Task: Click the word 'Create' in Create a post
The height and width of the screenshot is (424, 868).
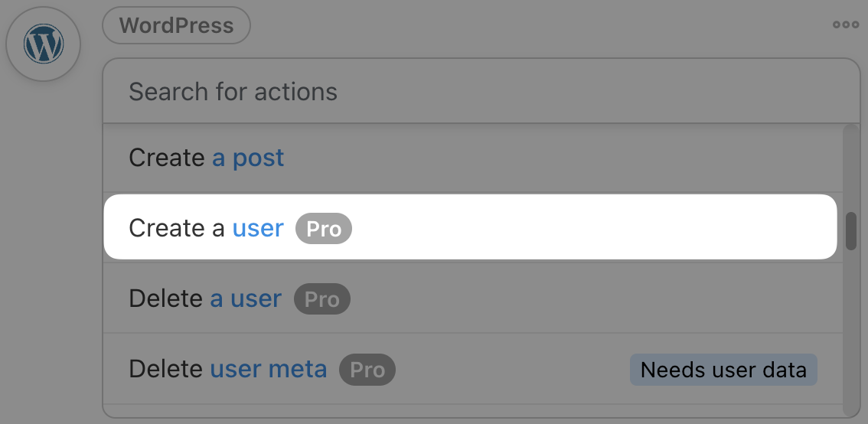Action: (167, 158)
